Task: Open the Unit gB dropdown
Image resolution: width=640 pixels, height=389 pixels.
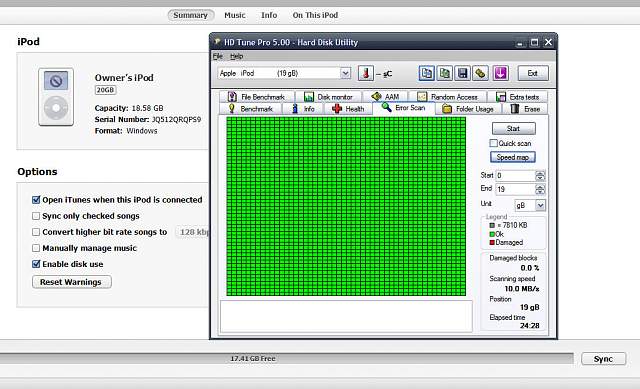Action: tap(540, 205)
